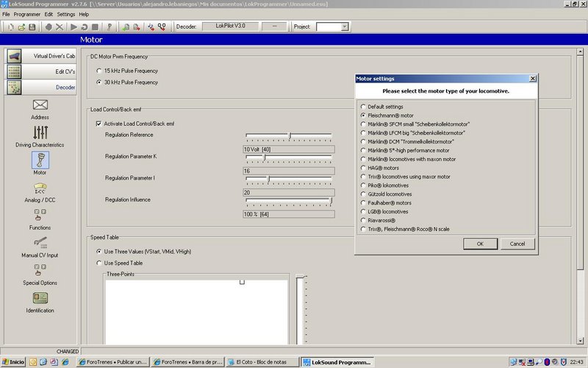The width and height of the screenshot is (588, 368).
Task: Click the Bluetooth tray icon
Action: 547,362
